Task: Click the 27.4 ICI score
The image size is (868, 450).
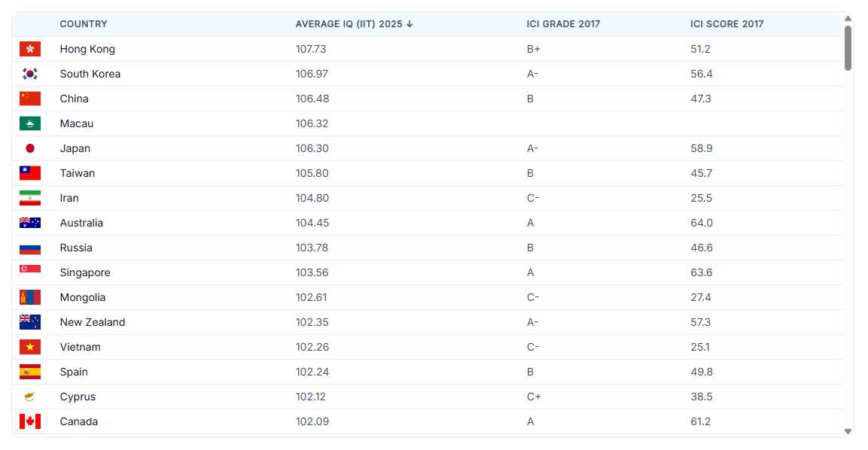Action: coord(701,298)
